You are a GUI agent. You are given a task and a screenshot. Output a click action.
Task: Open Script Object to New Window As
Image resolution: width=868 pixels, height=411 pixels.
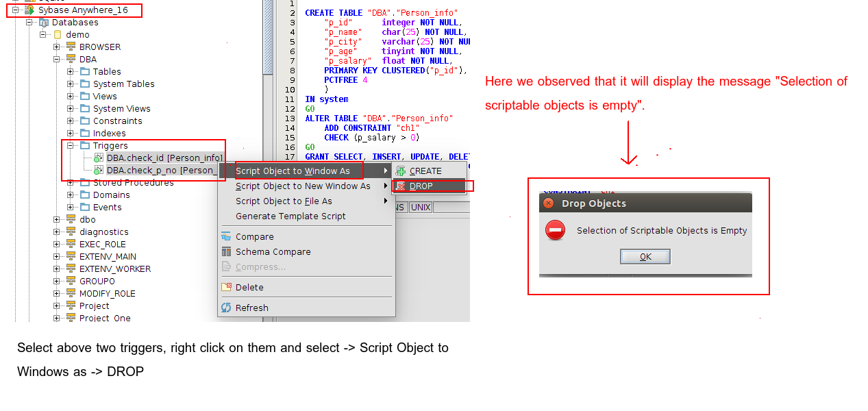click(306, 186)
